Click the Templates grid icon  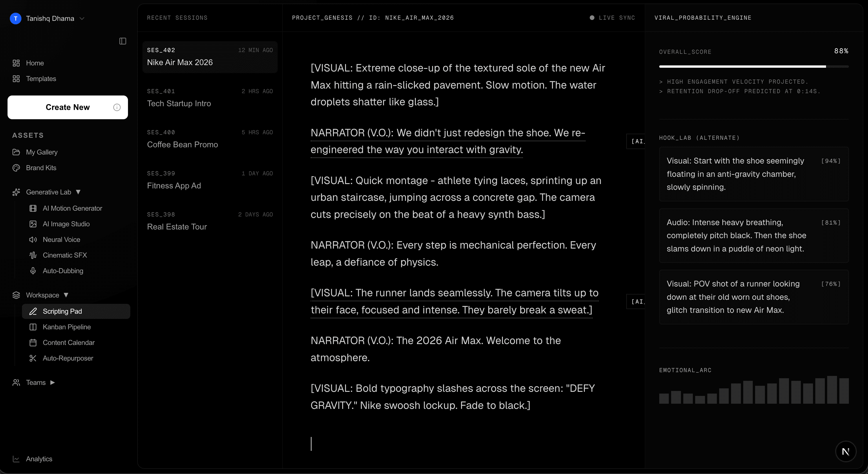coord(16,79)
